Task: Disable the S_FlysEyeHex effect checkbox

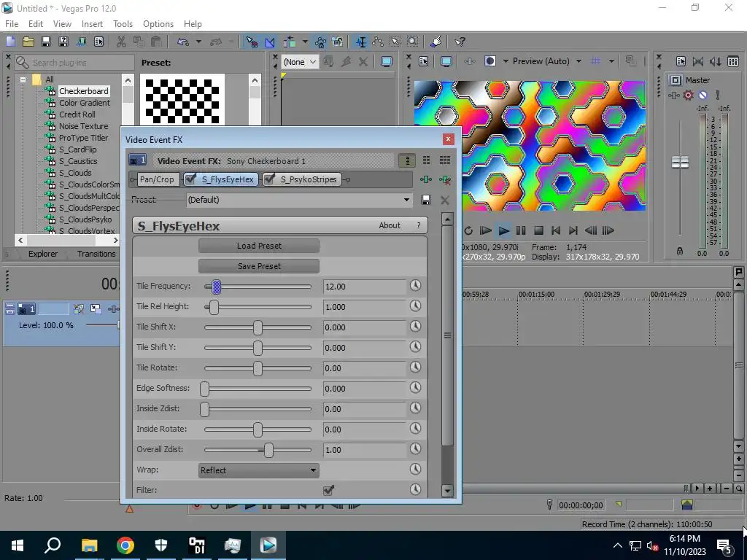Action: (190, 179)
